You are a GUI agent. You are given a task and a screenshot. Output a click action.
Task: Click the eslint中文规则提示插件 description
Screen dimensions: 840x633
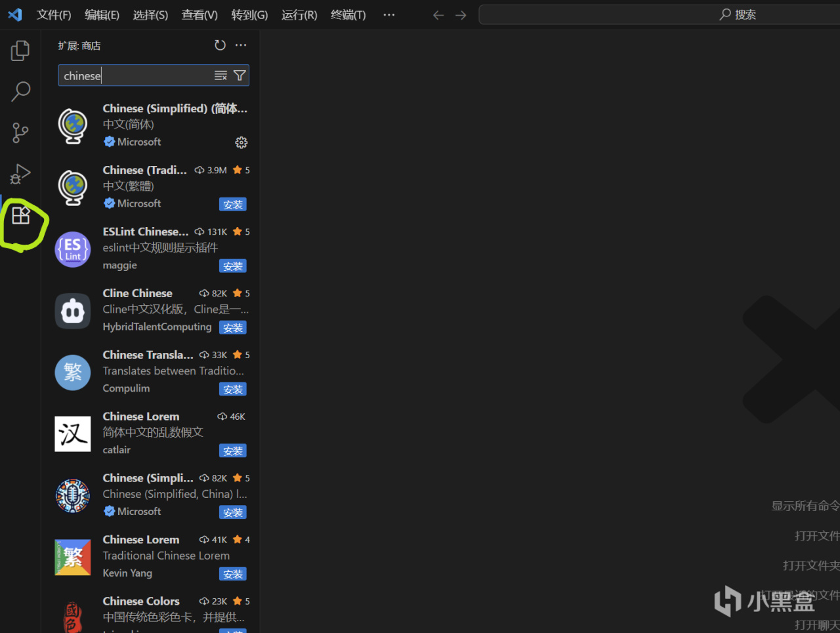click(x=160, y=247)
